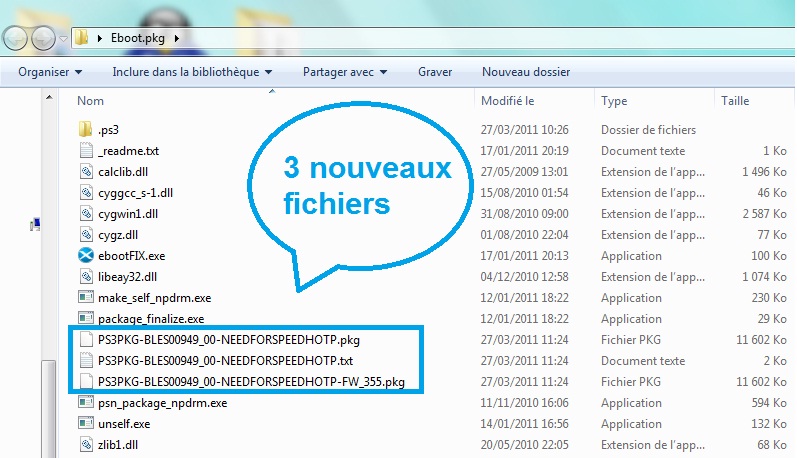Select make_self_npdrm.exe icon
This screenshot has width=797, height=458.
86,297
